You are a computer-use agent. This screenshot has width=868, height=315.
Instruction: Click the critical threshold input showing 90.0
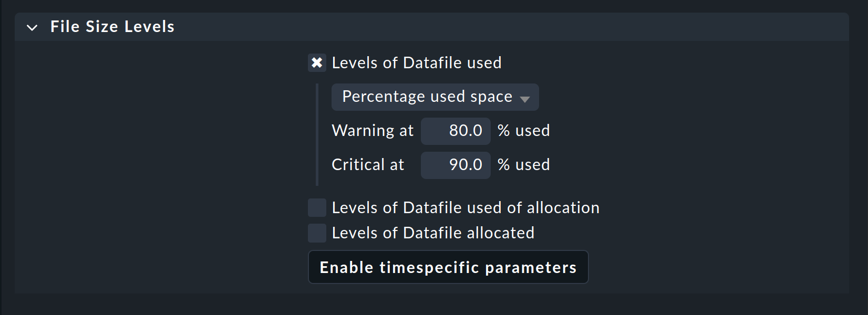click(x=455, y=164)
